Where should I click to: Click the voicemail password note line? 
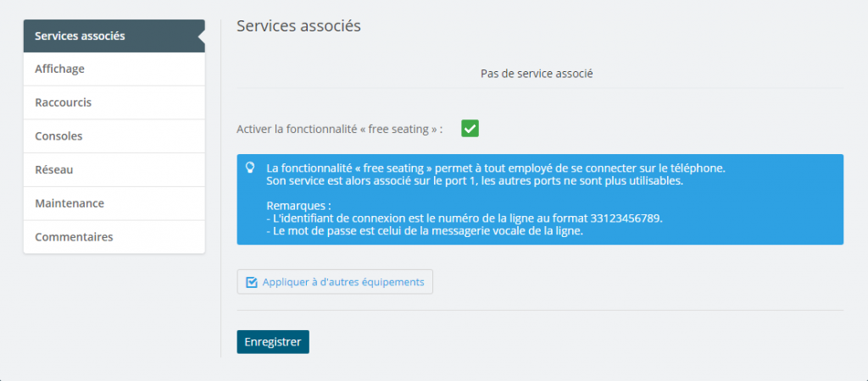(x=426, y=232)
